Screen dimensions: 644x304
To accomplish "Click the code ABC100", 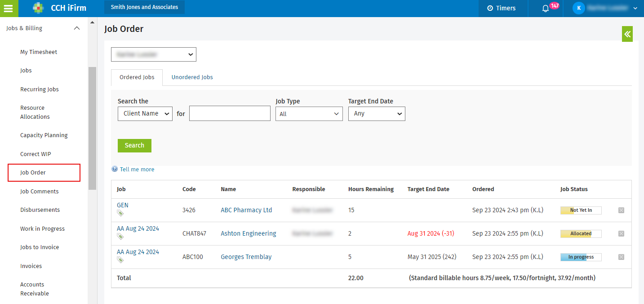I will (193, 257).
